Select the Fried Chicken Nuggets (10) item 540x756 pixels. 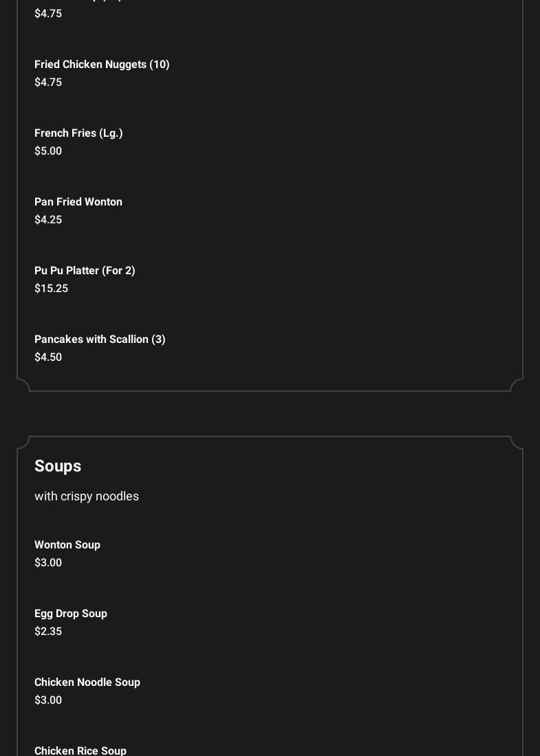[x=102, y=65]
